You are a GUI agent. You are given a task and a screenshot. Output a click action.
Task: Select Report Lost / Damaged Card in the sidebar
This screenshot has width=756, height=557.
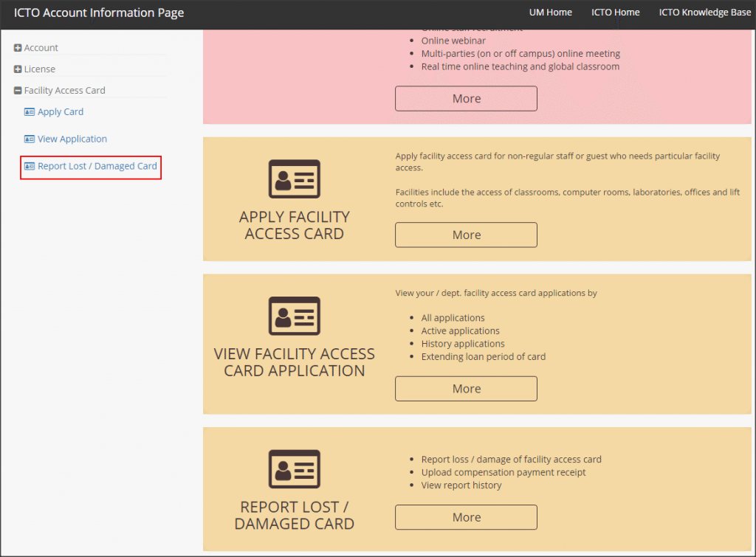click(96, 167)
